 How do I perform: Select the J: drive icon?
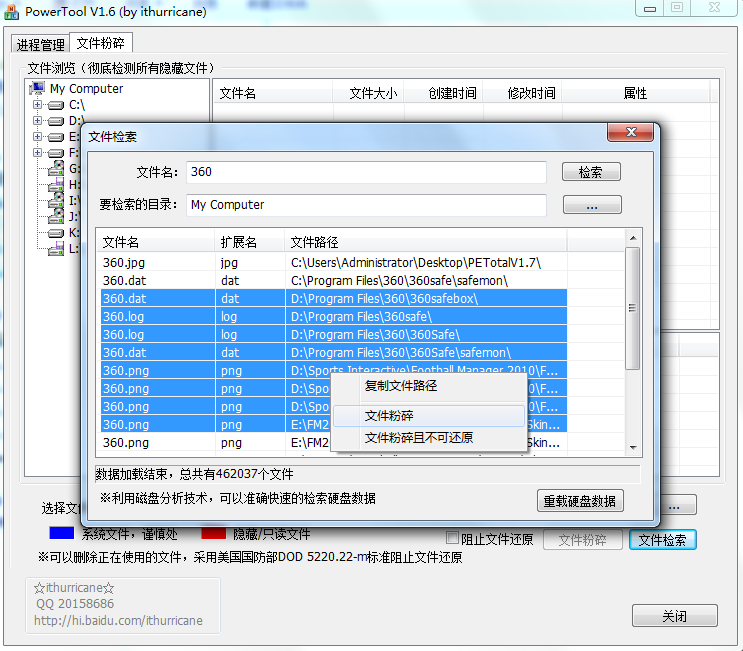coord(56,217)
